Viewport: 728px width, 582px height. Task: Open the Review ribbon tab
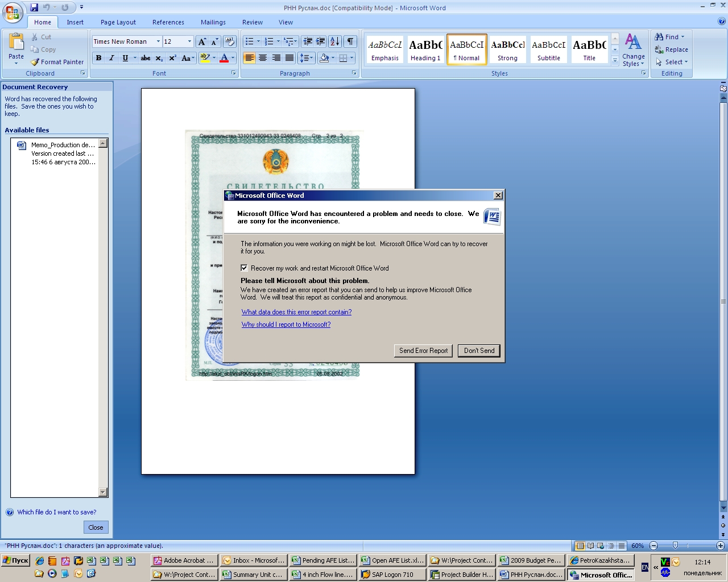tap(253, 22)
